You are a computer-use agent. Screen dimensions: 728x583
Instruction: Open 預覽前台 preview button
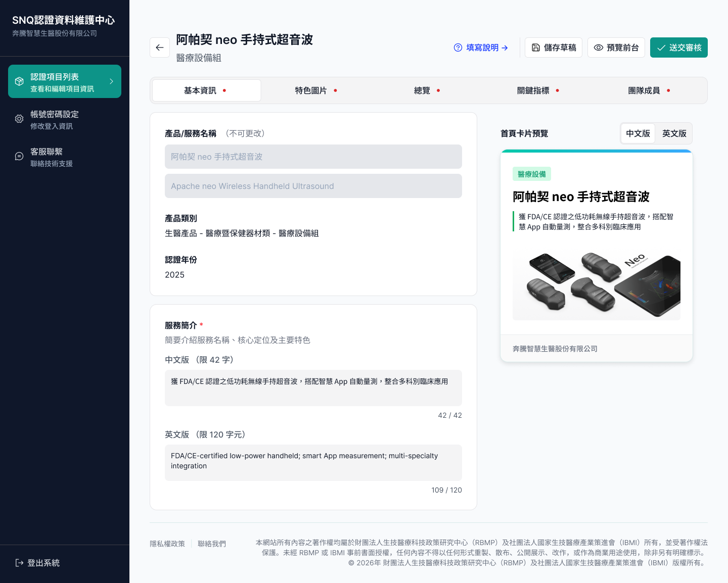616,47
